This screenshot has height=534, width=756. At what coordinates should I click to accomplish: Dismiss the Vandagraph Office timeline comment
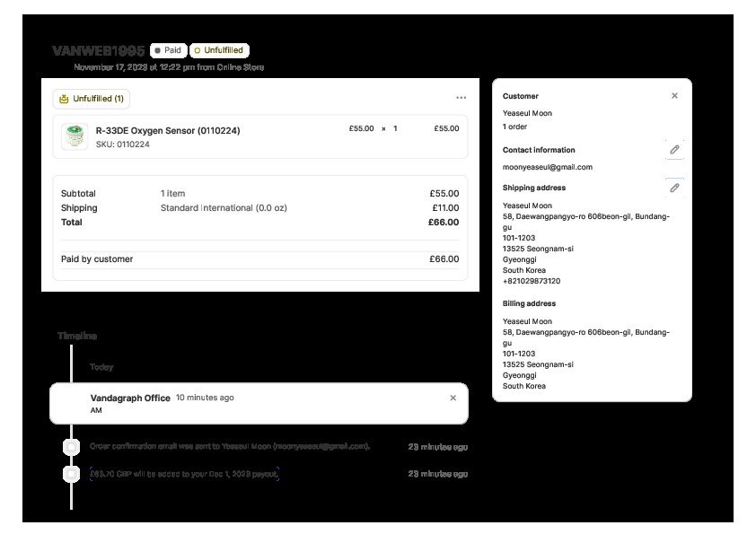453,398
